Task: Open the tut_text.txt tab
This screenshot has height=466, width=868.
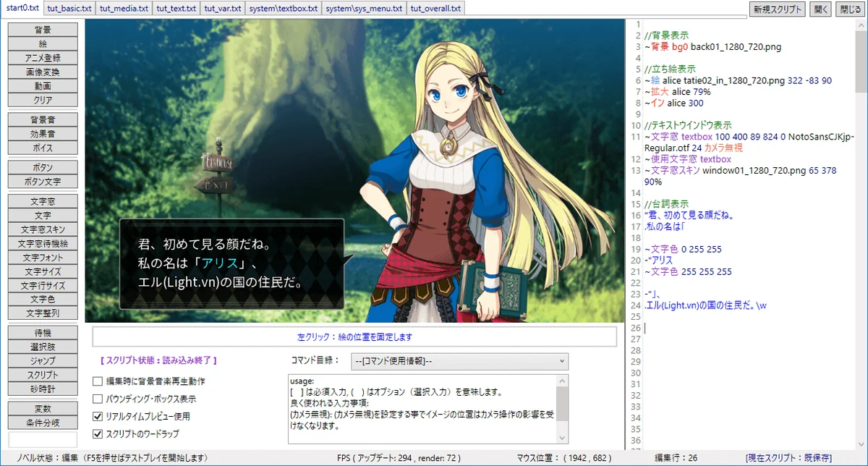Action: pos(176,9)
